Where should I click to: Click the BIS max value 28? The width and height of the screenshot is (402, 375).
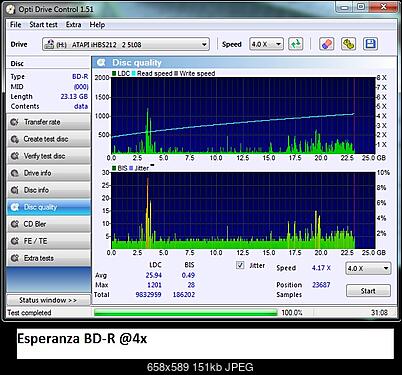[x=191, y=285]
